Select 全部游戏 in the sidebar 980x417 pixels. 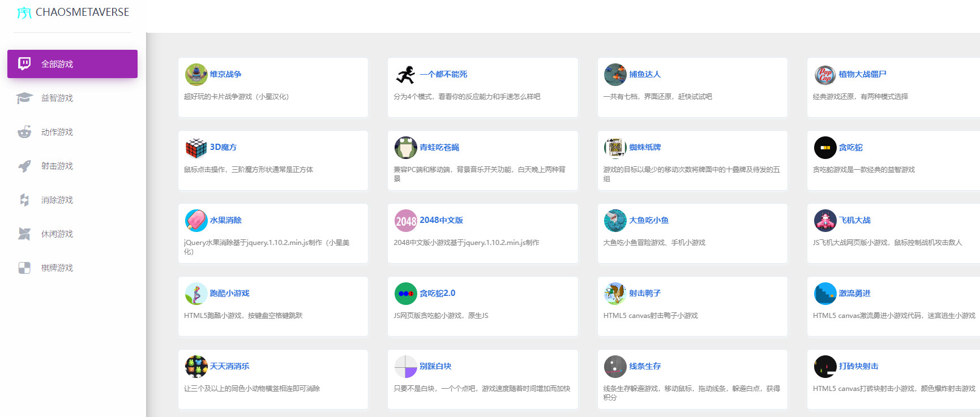pos(57,64)
